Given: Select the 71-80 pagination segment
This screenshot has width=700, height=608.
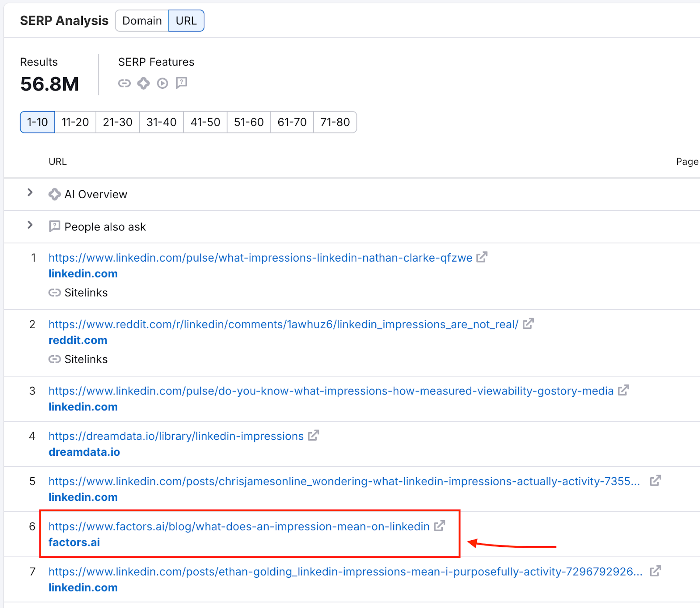Looking at the screenshot, I should (335, 122).
